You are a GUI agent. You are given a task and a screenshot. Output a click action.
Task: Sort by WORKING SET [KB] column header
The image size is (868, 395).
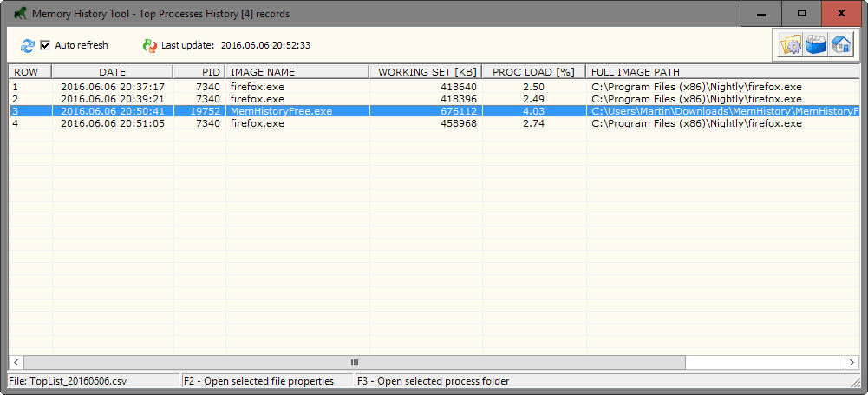click(x=426, y=72)
